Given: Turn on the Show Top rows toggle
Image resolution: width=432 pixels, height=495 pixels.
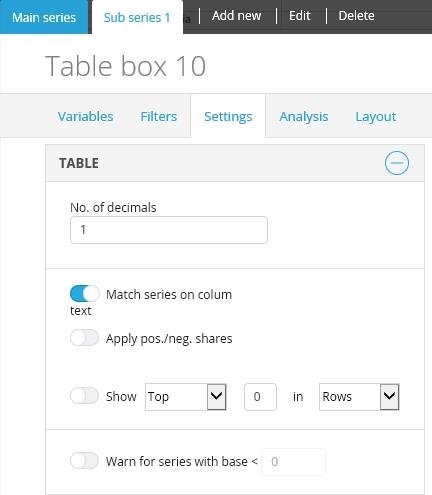Looking at the screenshot, I should coord(85,396).
